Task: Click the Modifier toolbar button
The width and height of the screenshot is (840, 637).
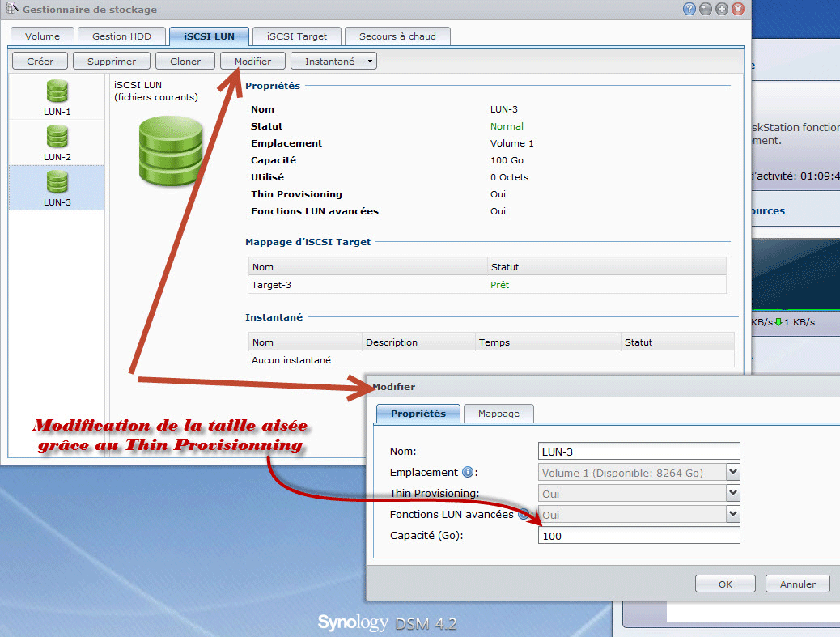Action: (x=252, y=62)
